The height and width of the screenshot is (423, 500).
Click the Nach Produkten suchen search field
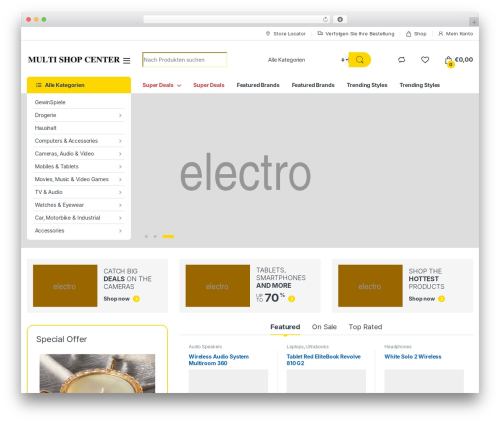185,60
